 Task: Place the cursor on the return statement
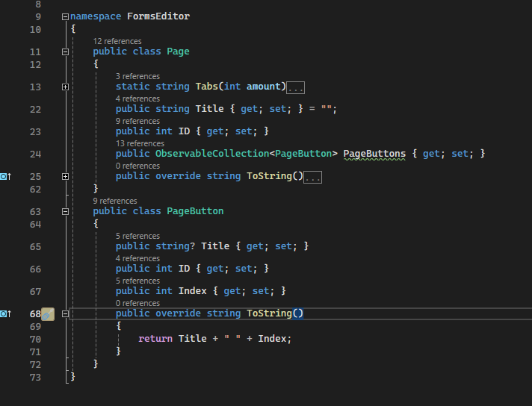click(155, 339)
